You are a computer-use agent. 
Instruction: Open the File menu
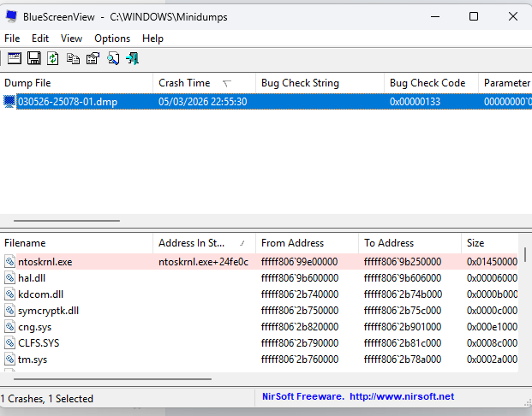[x=12, y=39]
